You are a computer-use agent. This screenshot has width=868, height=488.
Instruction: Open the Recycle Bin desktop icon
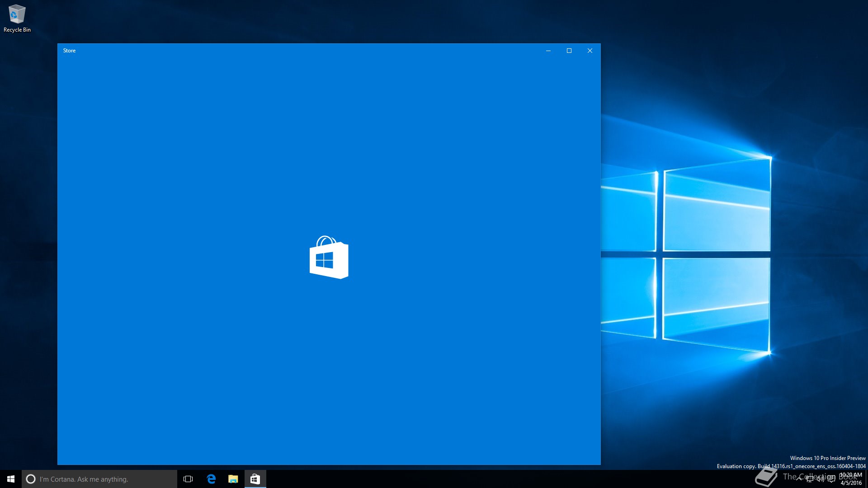17,18
